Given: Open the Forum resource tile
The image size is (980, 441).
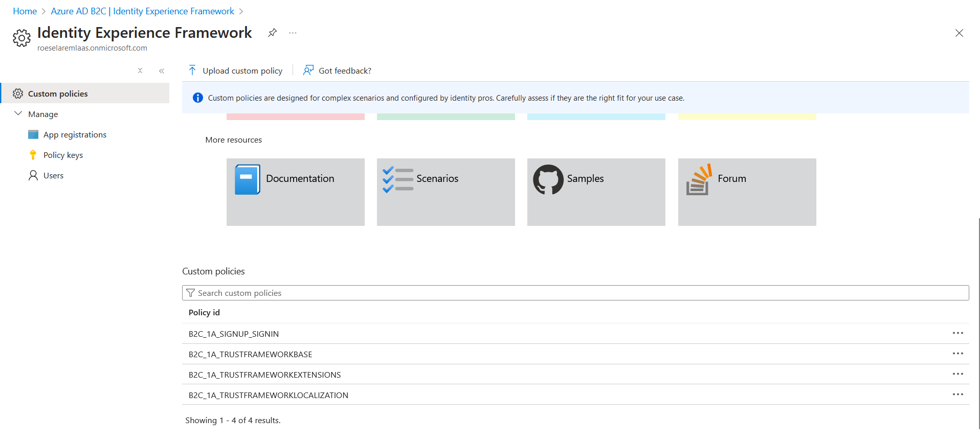Looking at the screenshot, I should pos(747,192).
